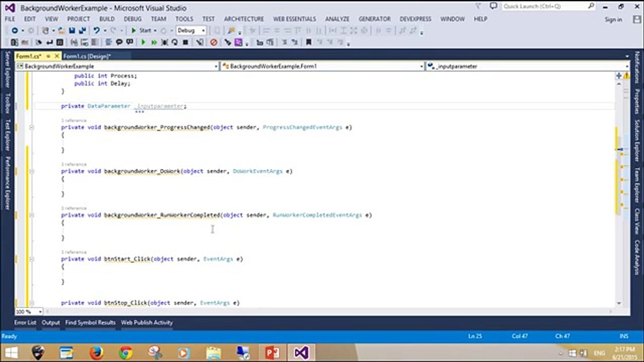Screen dimensions: 644x362
Task: Open the arrow dropdown next to Start
Action: [155, 31]
